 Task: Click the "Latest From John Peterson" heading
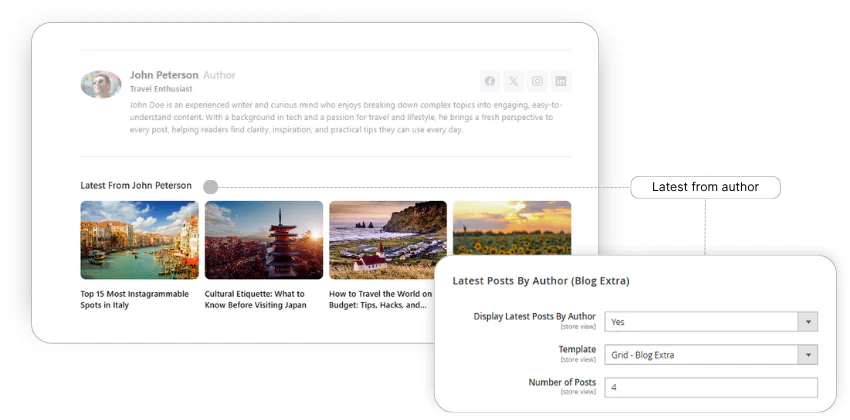click(x=136, y=186)
